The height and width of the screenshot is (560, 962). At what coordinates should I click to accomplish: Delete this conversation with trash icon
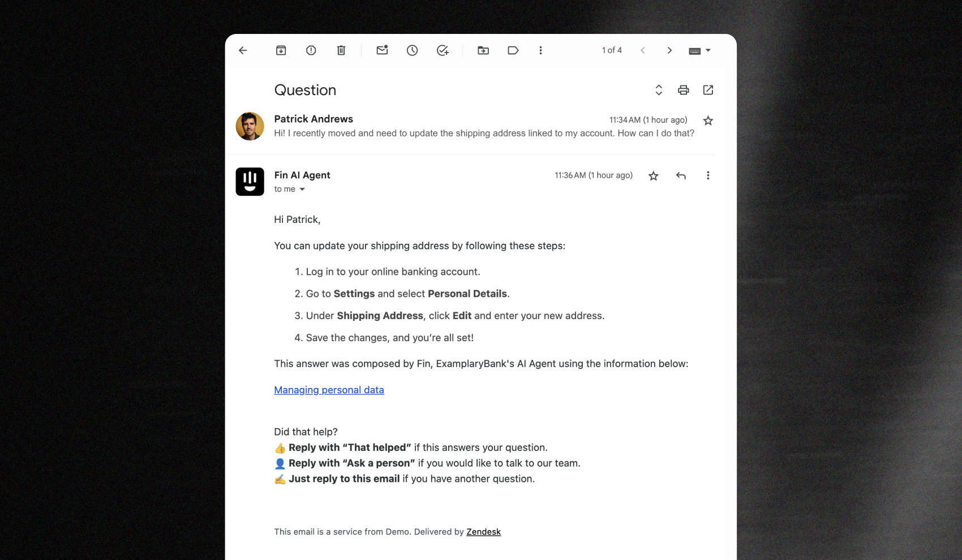click(x=341, y=50)
